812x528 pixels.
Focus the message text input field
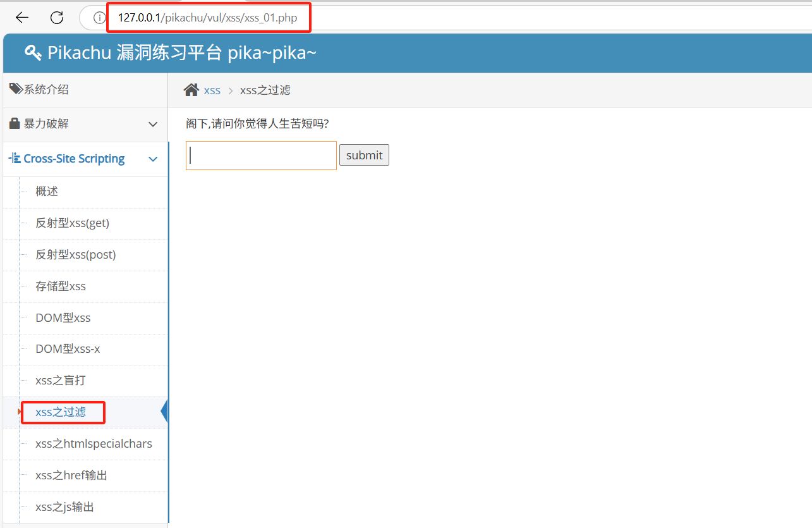(261, 156)
